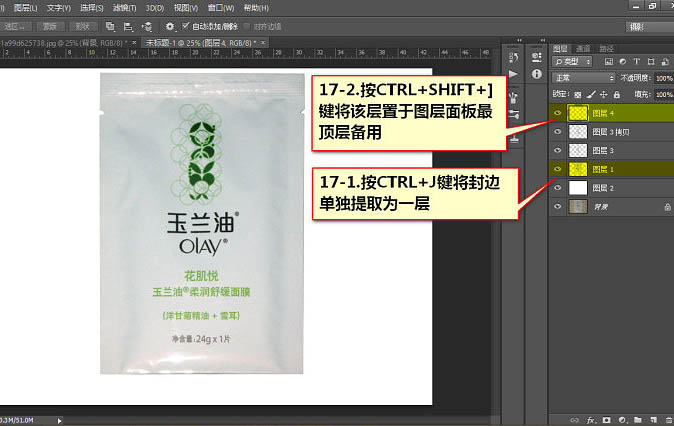This screenshot has width=674, height=426.
Task: Open the 帮助(H) menu
Action: [256, 8]
